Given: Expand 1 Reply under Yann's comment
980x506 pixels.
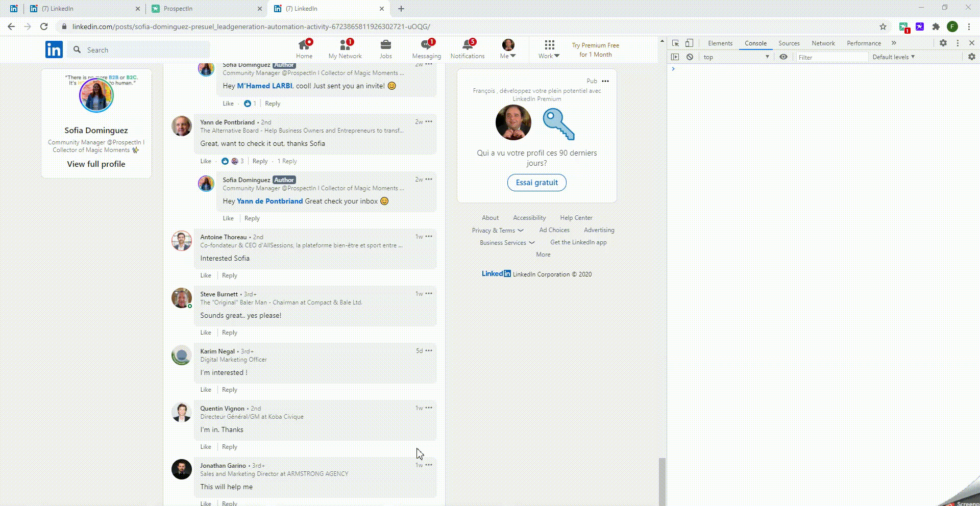Looking at the screenshot, I should [x=287, y=161].
